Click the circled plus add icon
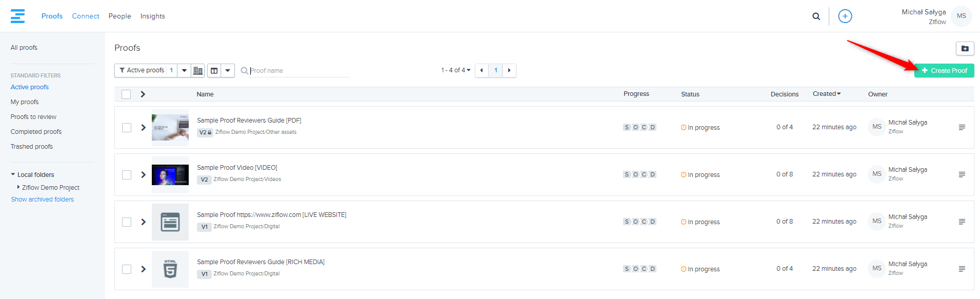This screenshot has height=299, width=980. click(845, 16)
